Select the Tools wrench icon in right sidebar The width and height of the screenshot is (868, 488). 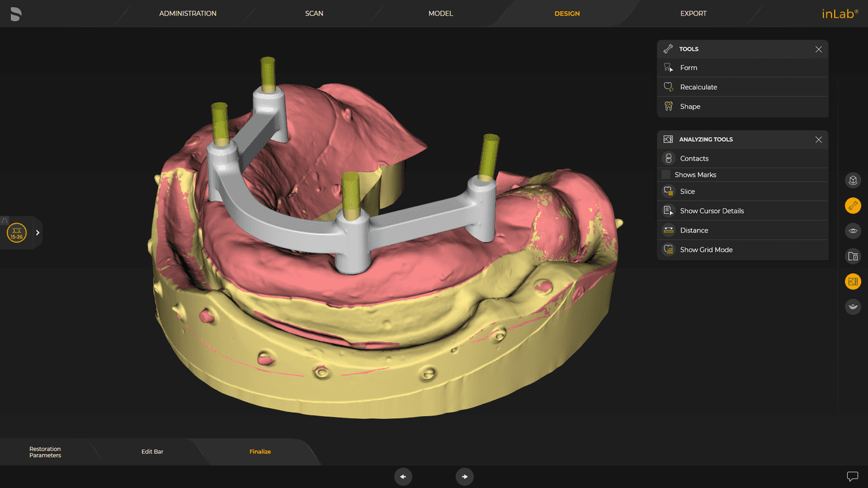click(852, 205)
